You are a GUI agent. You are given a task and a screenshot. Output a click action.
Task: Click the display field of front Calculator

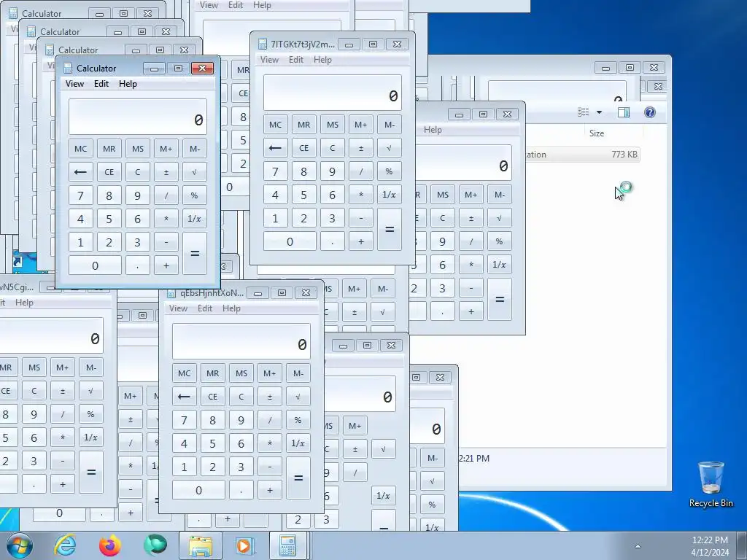(138, 117)
